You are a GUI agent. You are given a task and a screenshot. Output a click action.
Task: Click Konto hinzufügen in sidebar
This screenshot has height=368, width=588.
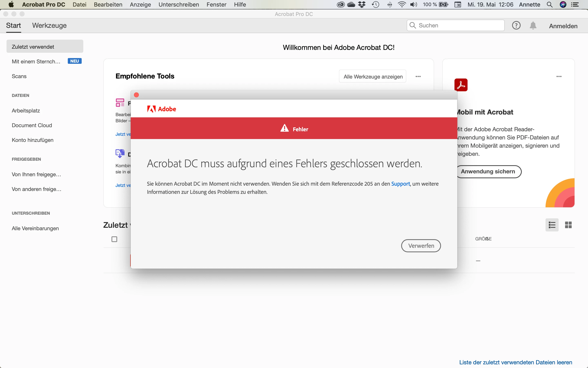click(x=32, y=140)
